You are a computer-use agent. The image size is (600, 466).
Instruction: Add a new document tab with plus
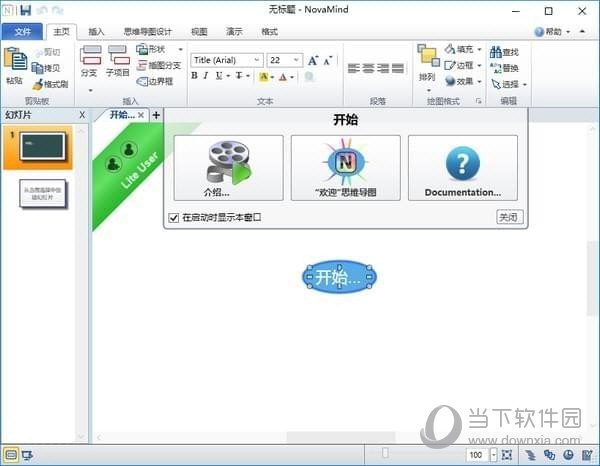156,115
